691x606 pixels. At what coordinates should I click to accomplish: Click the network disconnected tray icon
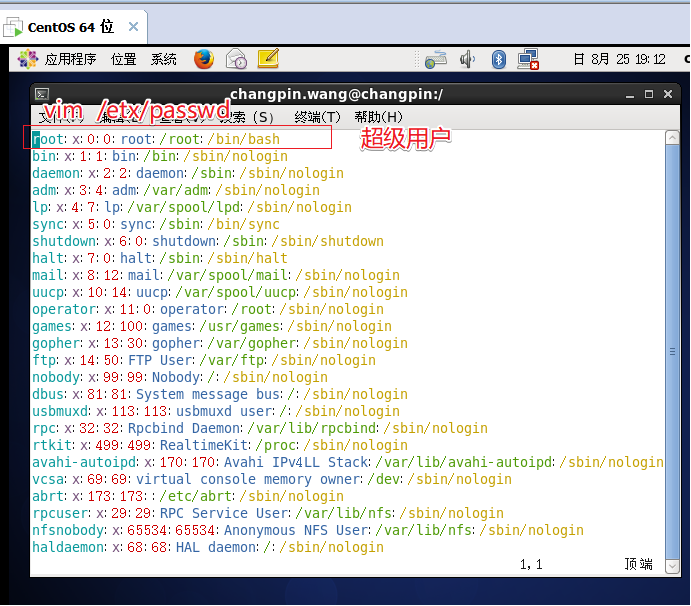(x=528, y=59)
